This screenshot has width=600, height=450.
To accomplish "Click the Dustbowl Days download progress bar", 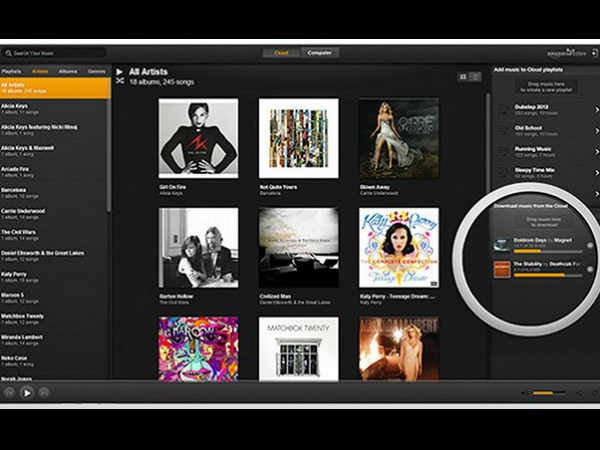I will [548, 251].
